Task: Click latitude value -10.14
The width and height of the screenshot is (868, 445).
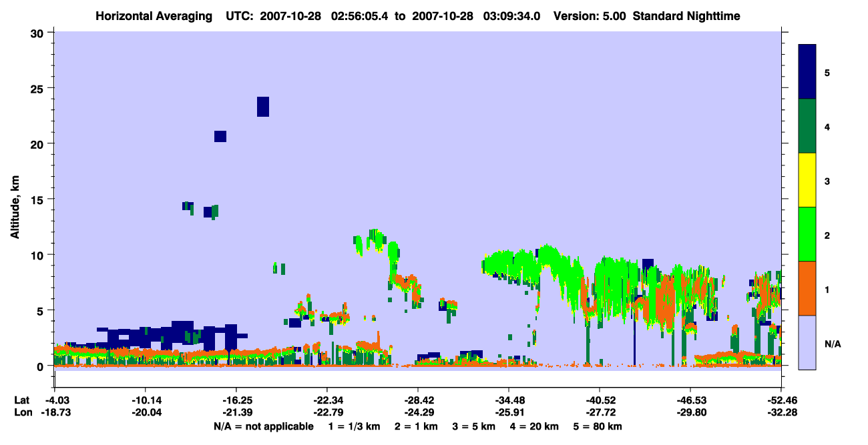Action: [x=145, y=400]
